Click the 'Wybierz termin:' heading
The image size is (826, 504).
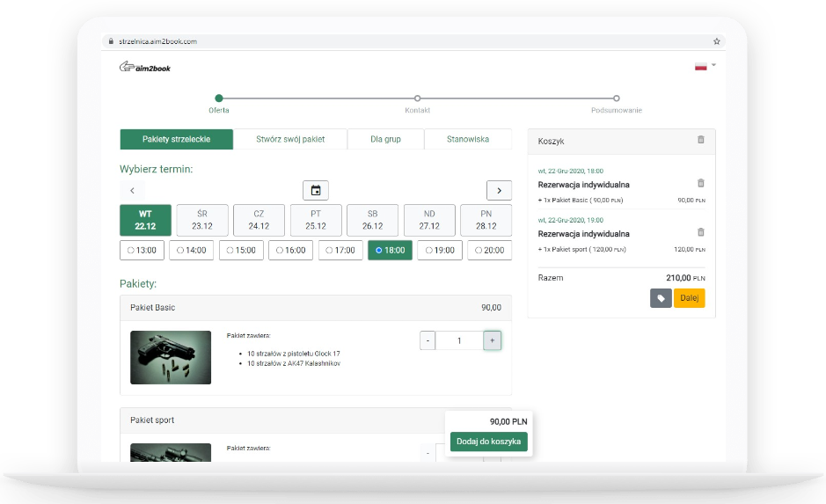pyautogui.click(x=156, y=169)
